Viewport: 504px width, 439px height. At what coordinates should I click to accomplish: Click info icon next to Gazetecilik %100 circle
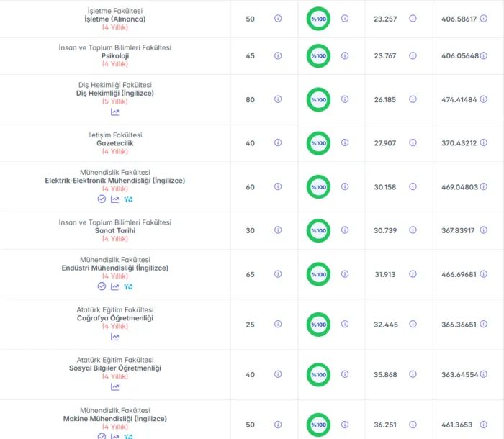[x=345, y=142]
